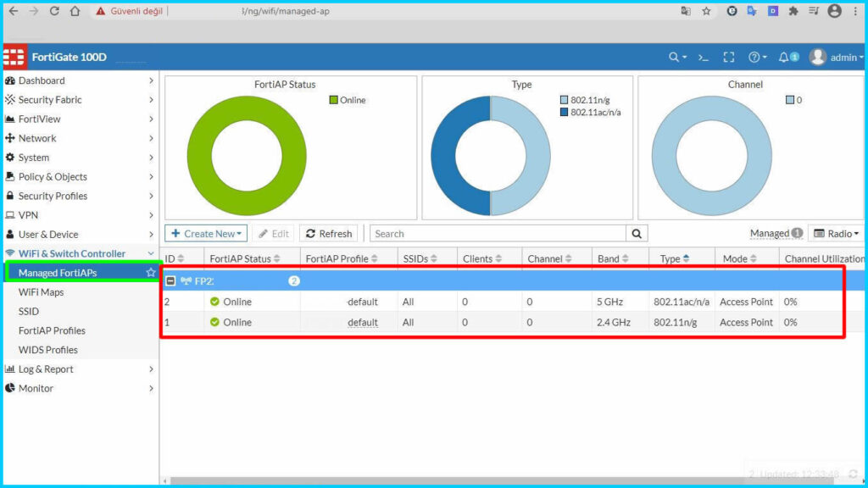Click the search magnifier button
Viewport: 868px width, 488px height.
[x=637, y=234]
